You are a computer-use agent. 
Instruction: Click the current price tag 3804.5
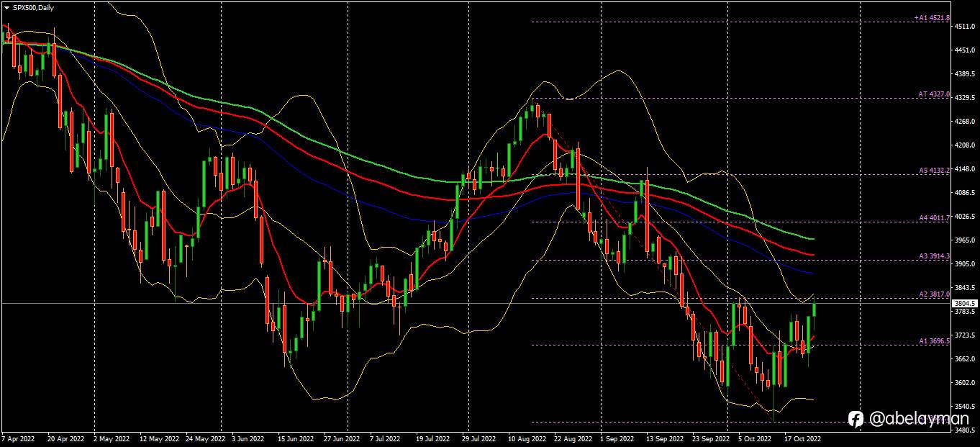click(x=966, y=304)
